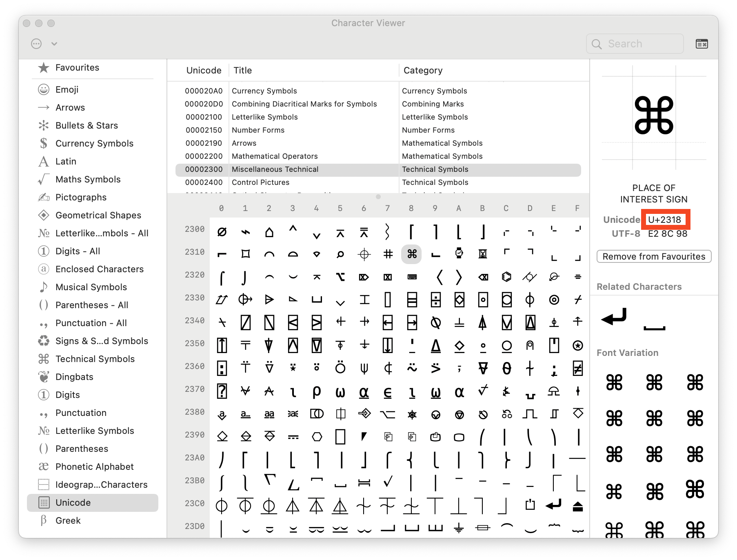The width and height of the screenshot is (737, 560).
Task: Select the house symbol in row 2300
Action: point(269,232)
